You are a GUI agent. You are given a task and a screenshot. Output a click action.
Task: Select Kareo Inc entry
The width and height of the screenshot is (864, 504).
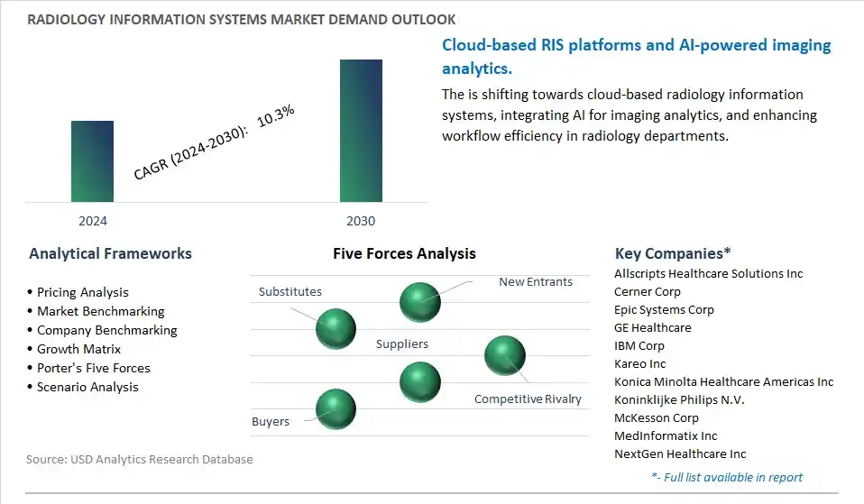pos(639,364)
